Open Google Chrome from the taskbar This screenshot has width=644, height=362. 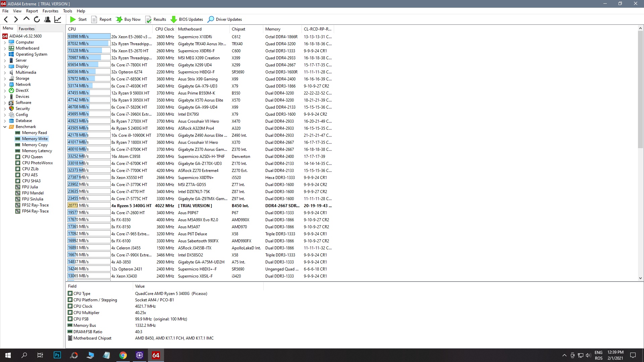123,355
